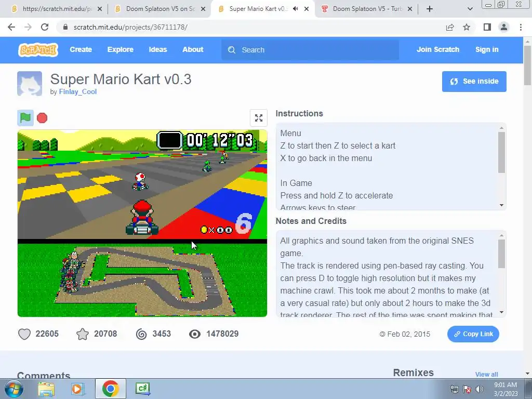Screen dimensions: 532x399
Task: Open Finlay_Cool's avatar thumbnail
Action: pos(30,84)
